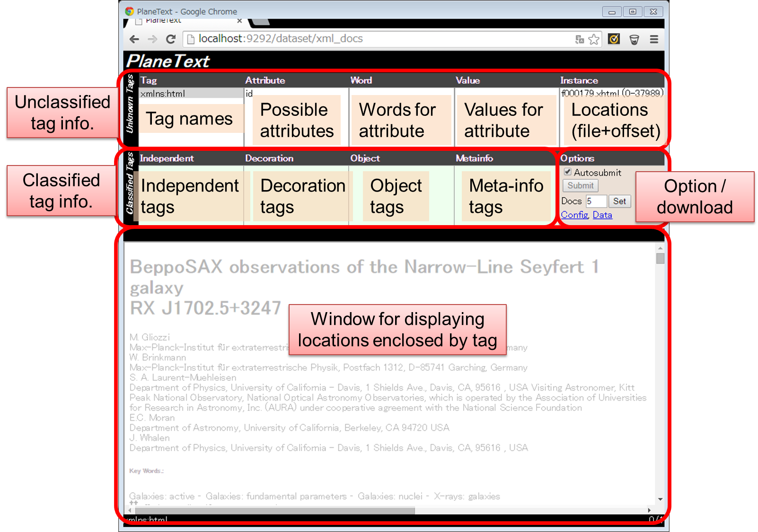Click the Pocket extension icon

(635, 39)
